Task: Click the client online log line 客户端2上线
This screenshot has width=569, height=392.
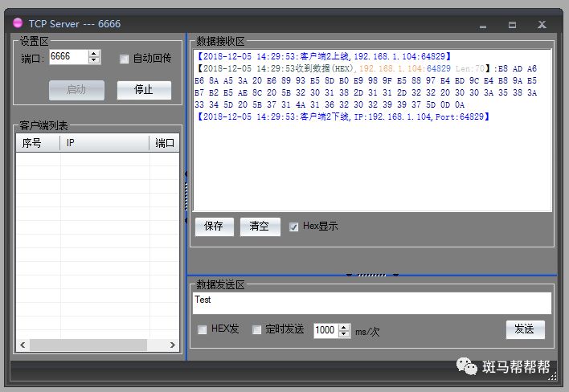Action: 323,56
